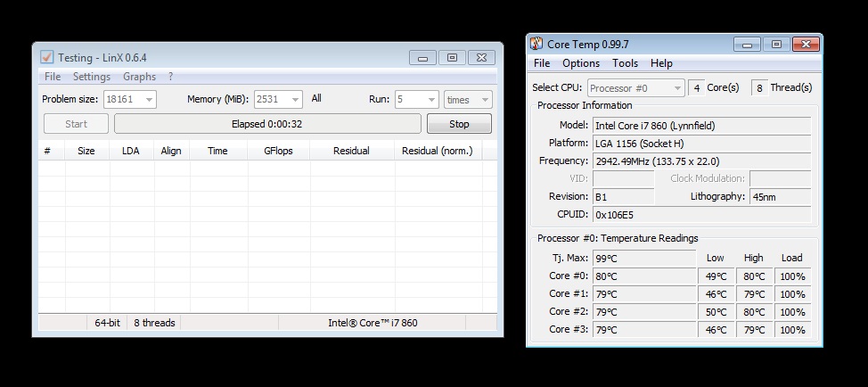Click the Core #3 current temperature reading
Image resolution: width=868 pixels, height=387 pixels.
click(644, 329)
